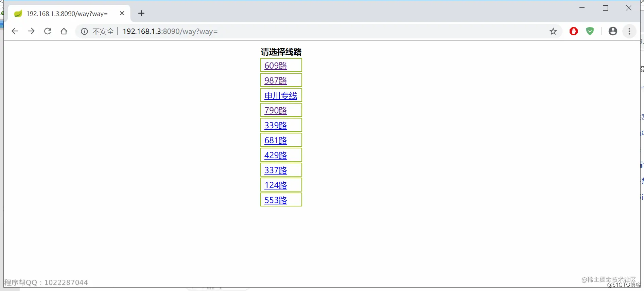Click the browser forward arrow

(x=31, y=31)
